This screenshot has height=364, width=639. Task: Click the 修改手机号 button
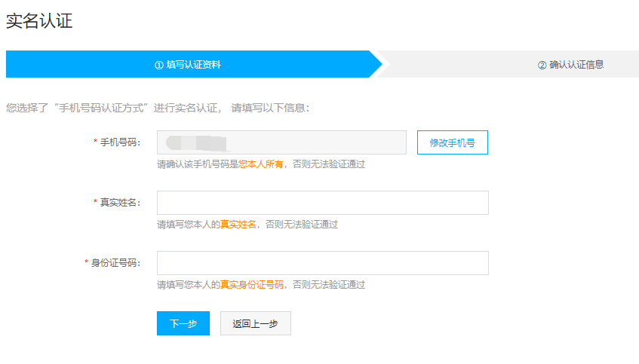(x=452, y=142)
